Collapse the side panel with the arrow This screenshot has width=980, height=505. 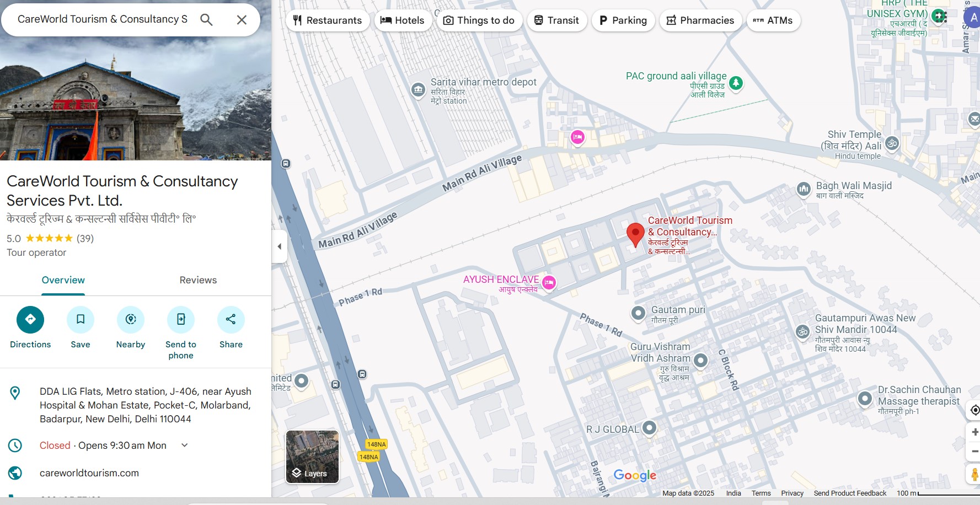point(279,246)
